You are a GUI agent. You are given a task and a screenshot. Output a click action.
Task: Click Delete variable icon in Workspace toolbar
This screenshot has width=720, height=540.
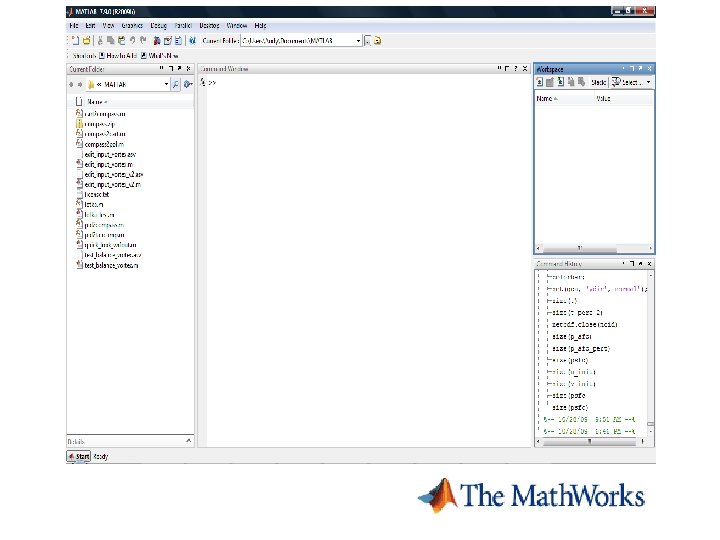(x=581, y=82)
